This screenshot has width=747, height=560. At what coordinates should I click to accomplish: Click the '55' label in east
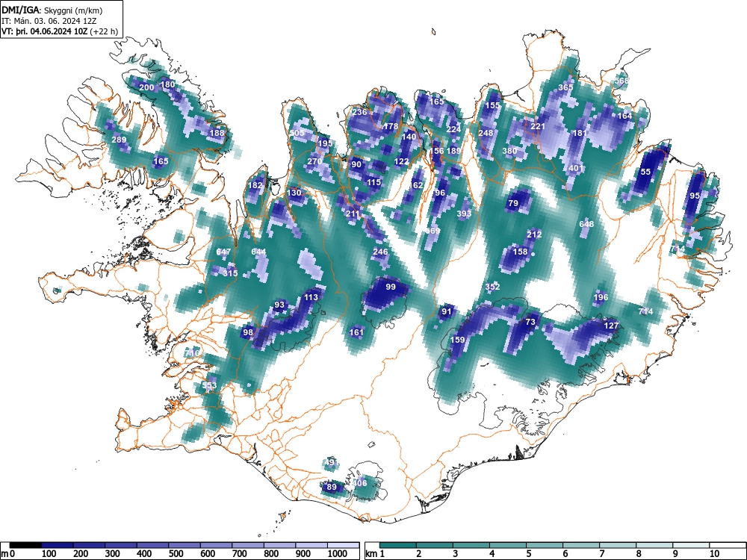pos(645,172)
